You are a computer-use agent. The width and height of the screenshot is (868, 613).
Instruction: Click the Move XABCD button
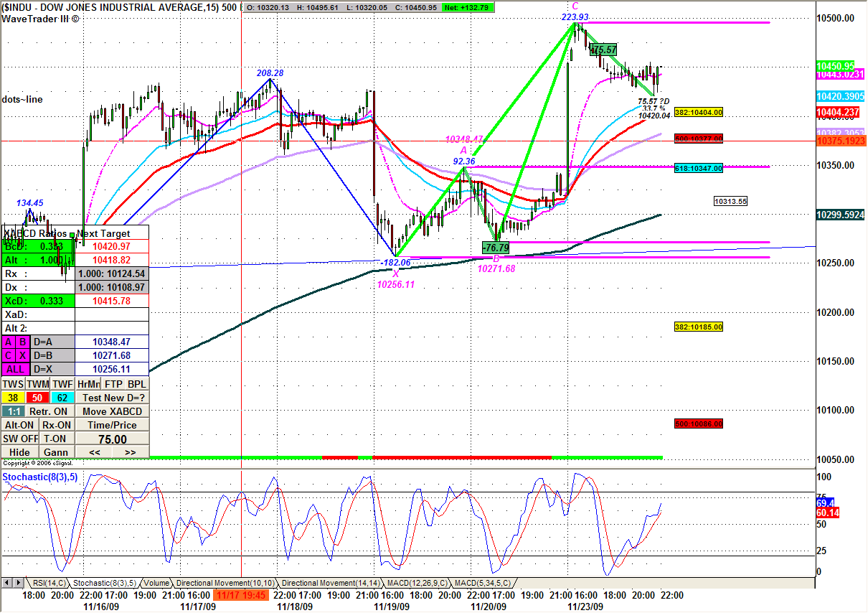113,411
